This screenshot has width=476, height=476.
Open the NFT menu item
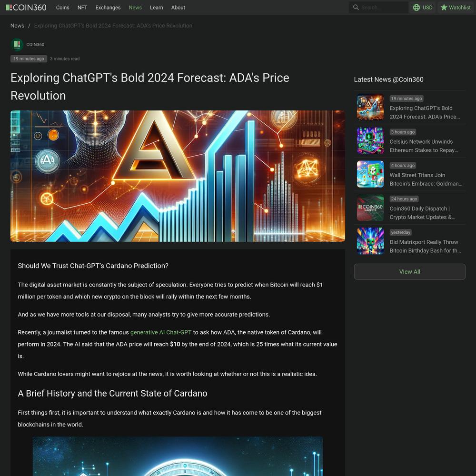(x=82, y=8)
